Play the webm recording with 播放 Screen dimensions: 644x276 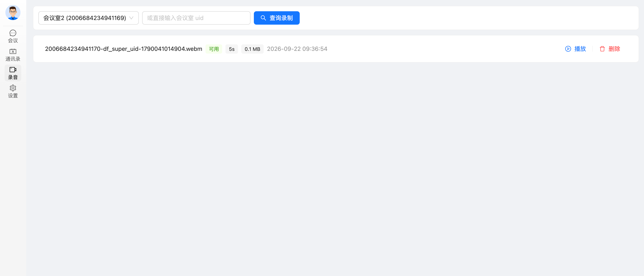pyautogui.click(x=575, y=49)
